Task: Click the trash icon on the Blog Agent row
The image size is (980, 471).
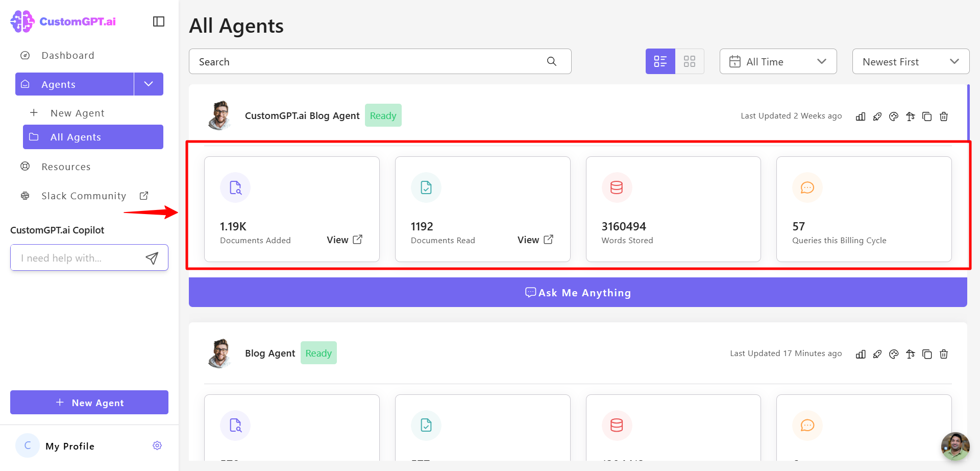Action: point(944,354)
